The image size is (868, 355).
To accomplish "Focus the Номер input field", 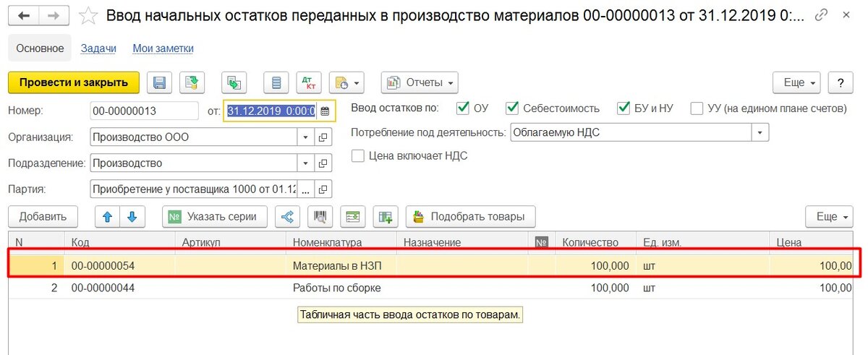I will pyautogui.click(x=144, y=111).
